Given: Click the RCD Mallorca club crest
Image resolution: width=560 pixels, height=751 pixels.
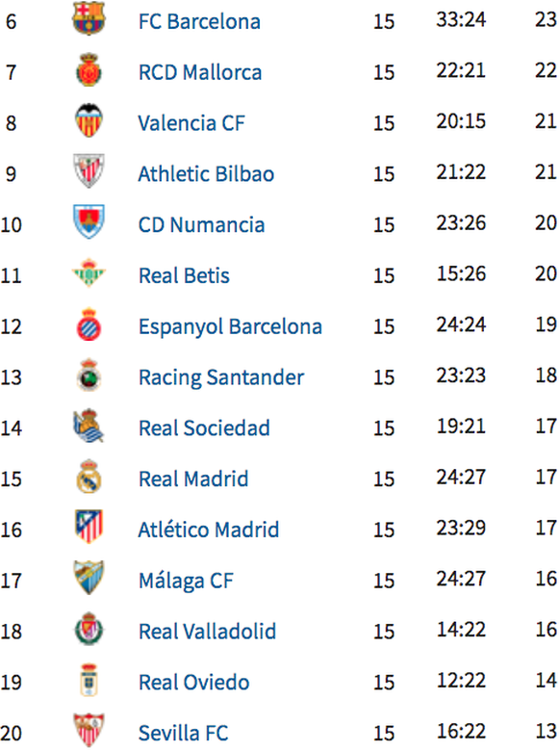Looking at the screenshot, I should (x=89, y=70).
